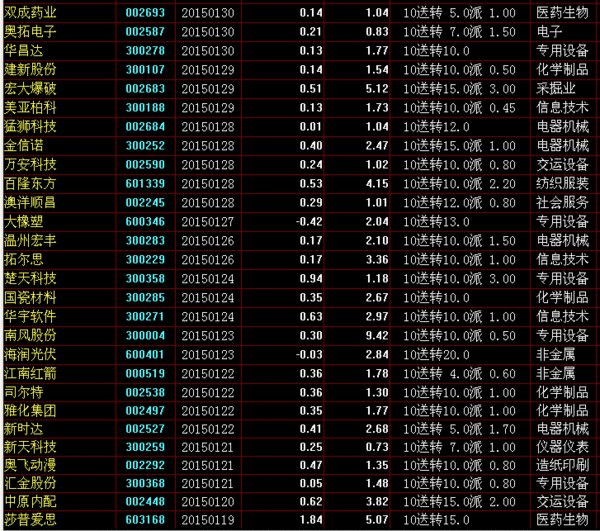
Task: Select the 猛狮科技 stock name
Action: [31, 126]
